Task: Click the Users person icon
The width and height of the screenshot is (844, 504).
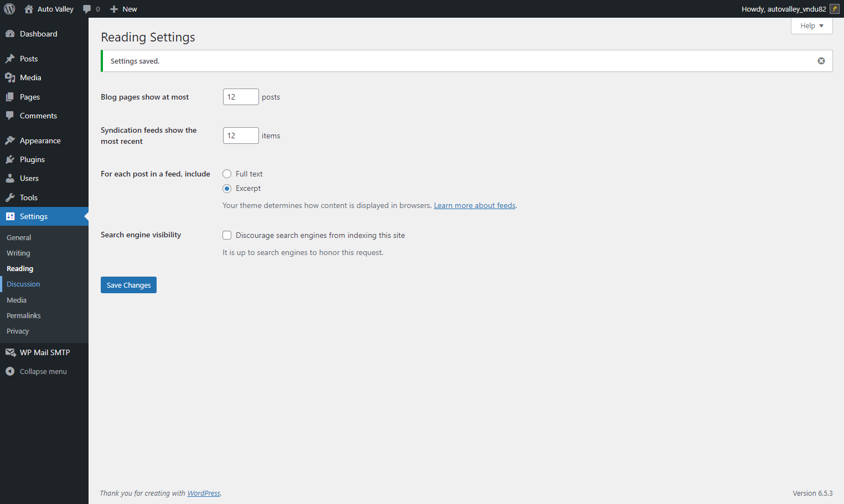Action: tap(10, 178)
